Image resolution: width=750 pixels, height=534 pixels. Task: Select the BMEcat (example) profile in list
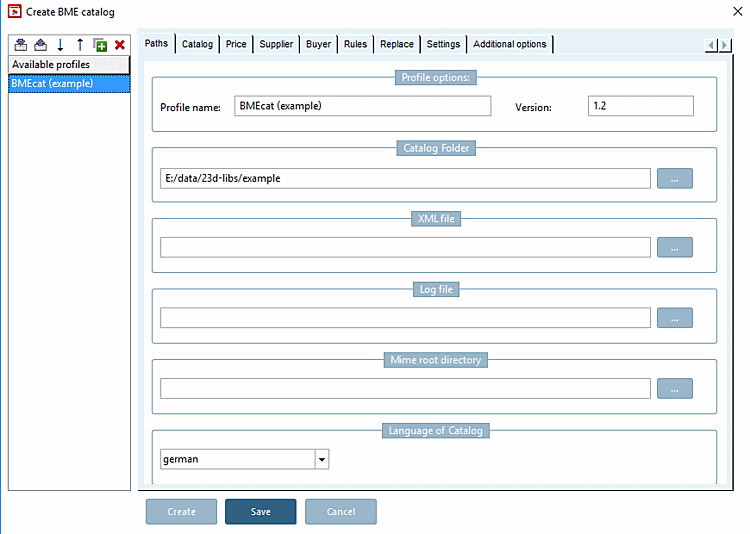(69, 84)
